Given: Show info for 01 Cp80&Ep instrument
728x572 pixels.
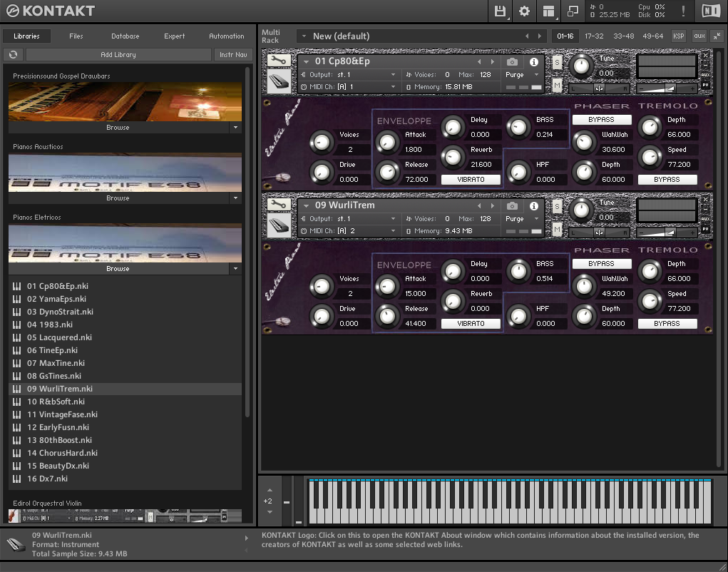Looking at the screenshot, I should 534,62.
